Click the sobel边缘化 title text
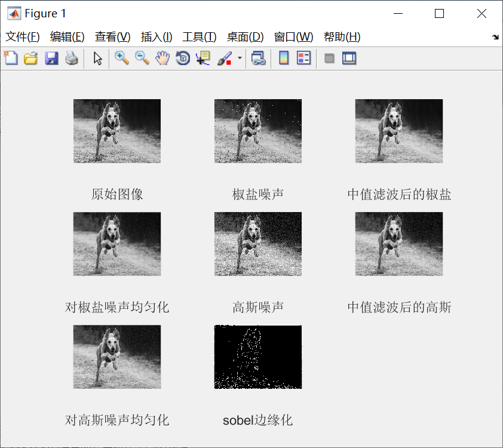This screenshot has height=448, width=503. [258, 420]
